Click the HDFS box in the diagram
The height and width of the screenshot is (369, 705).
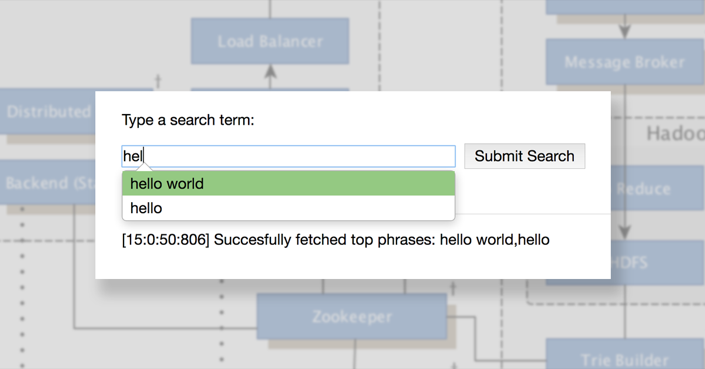click(x=657, y=262)
